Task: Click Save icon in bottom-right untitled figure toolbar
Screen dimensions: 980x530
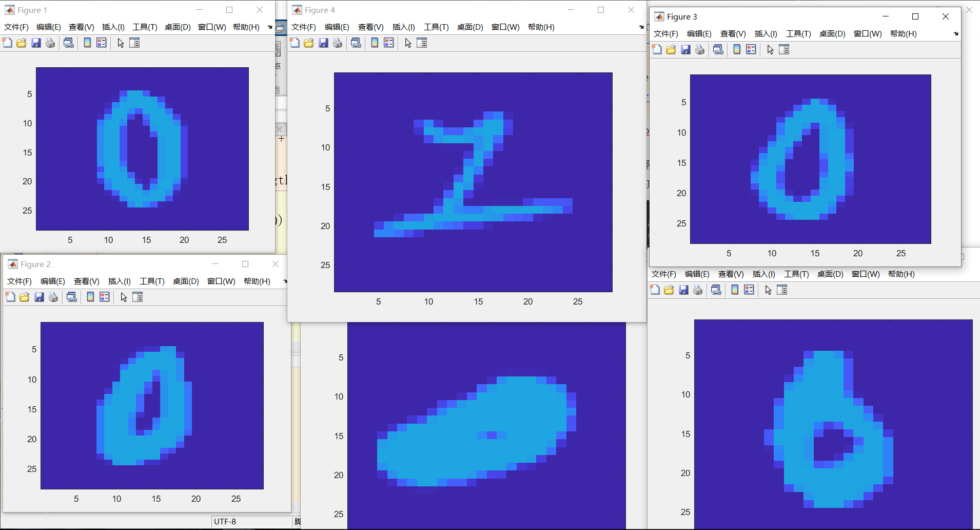Action: click(x=683, y=290)
